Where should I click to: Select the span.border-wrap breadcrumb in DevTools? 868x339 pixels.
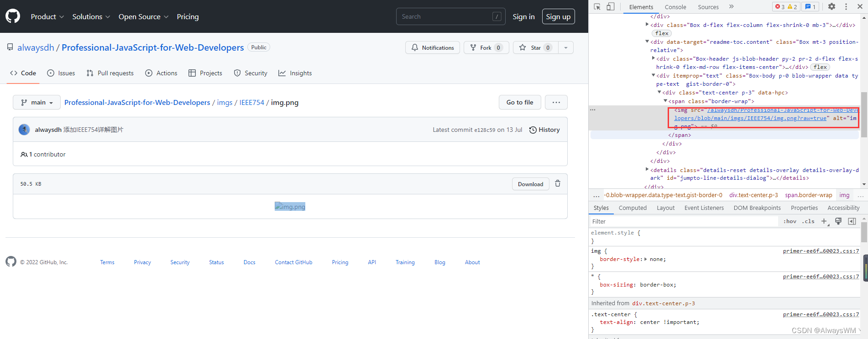tap(808, 195)
